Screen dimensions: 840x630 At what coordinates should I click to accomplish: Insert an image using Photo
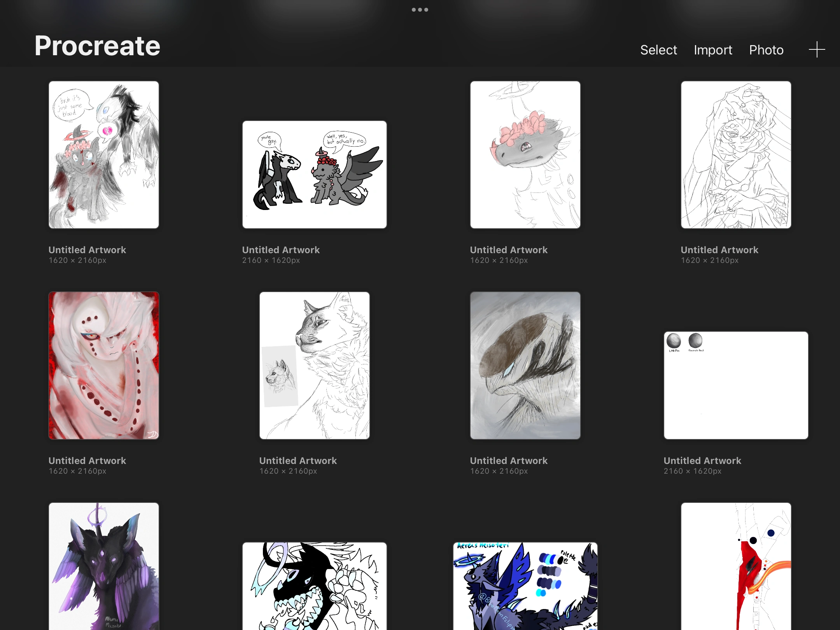766,50
